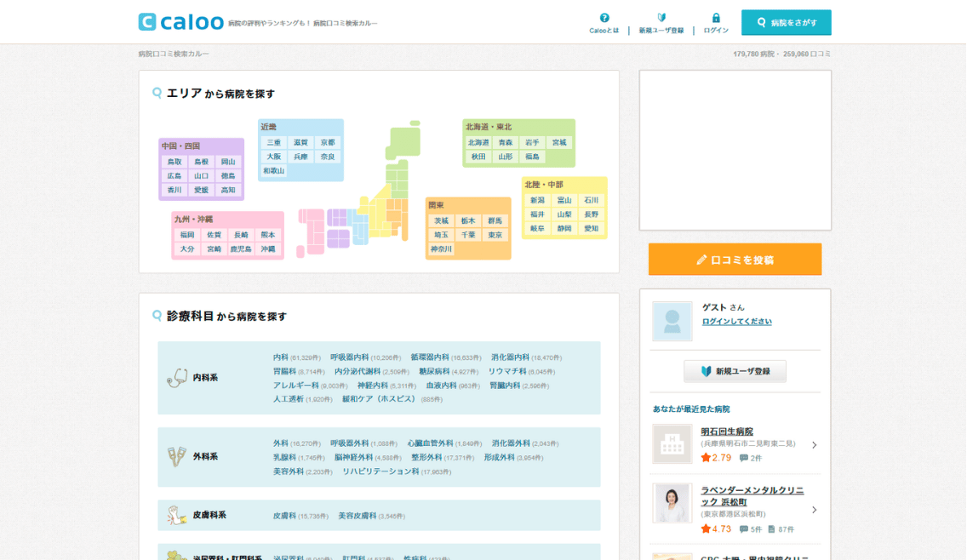Image resolution: width=967 pixels, height=560 pixels.
Task: Click the 外科系 surgical icon
Action: tap(177, 456)
